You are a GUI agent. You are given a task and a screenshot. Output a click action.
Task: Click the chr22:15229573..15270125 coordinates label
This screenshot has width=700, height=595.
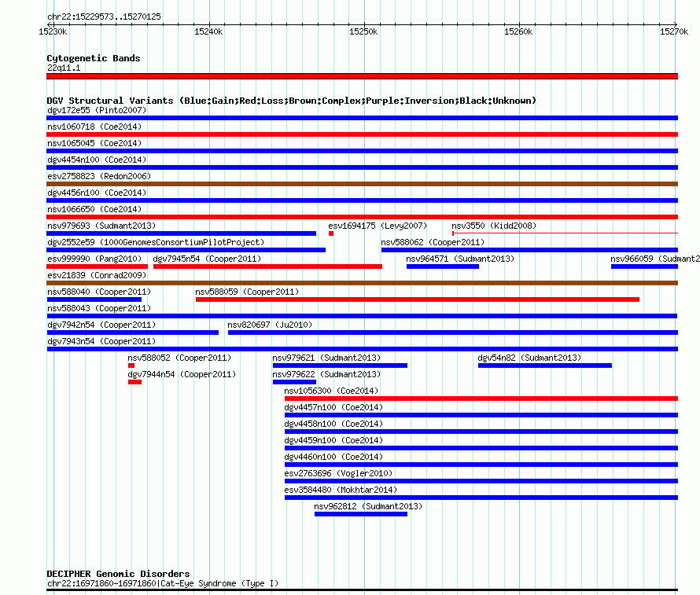[x=104, y=17]
